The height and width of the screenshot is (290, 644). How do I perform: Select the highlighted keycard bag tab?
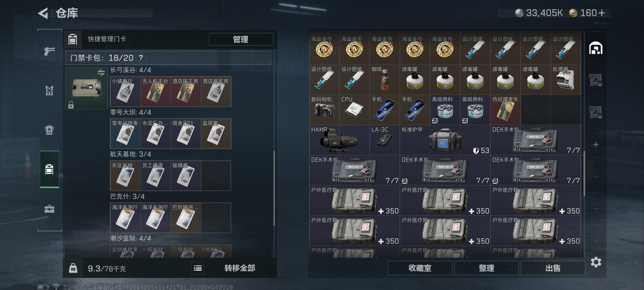49,169
